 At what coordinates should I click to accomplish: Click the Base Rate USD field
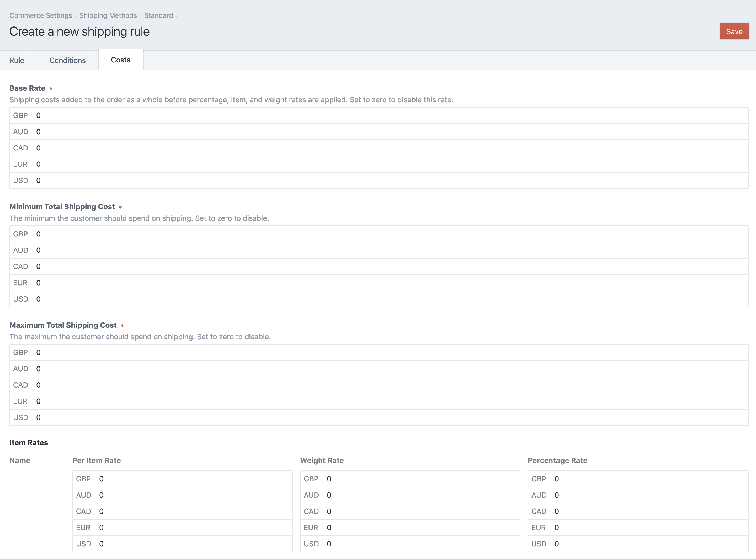coord(389,180)
